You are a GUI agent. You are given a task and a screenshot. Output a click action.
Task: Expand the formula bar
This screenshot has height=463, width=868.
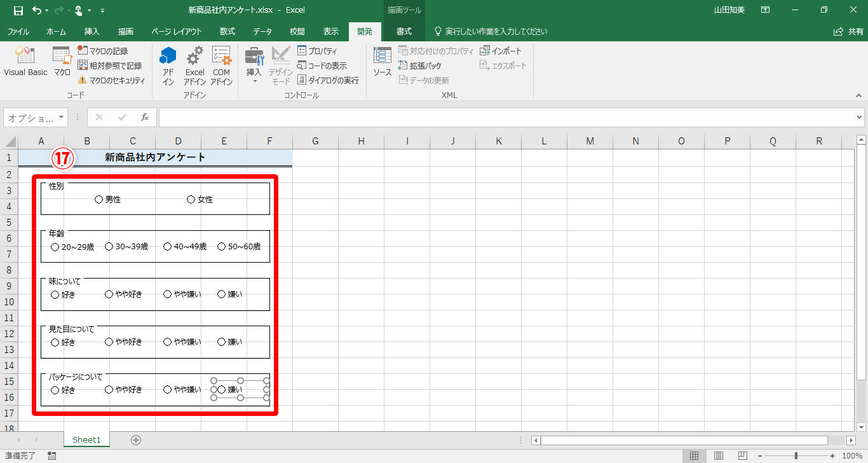tap(860, 118)
